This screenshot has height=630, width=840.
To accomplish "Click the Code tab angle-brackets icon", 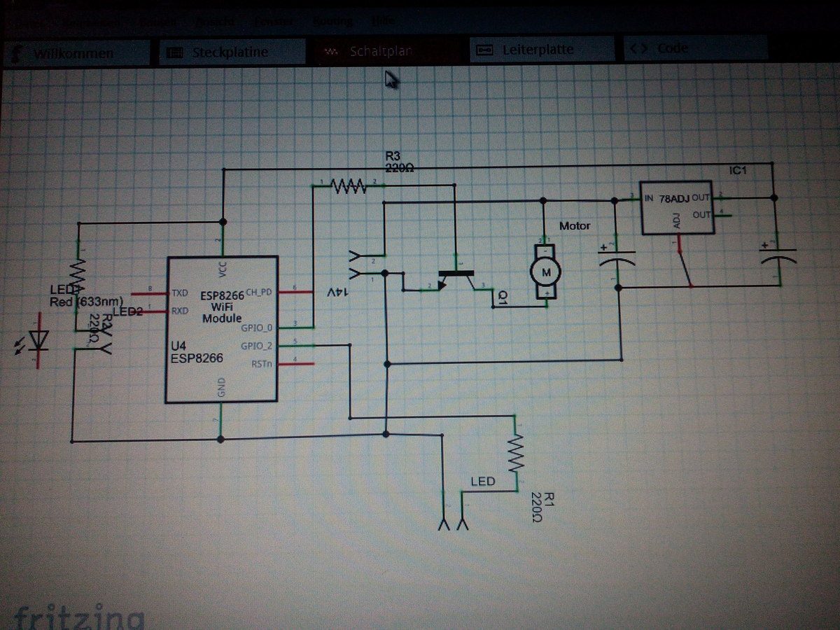I will tap(638, 49).
